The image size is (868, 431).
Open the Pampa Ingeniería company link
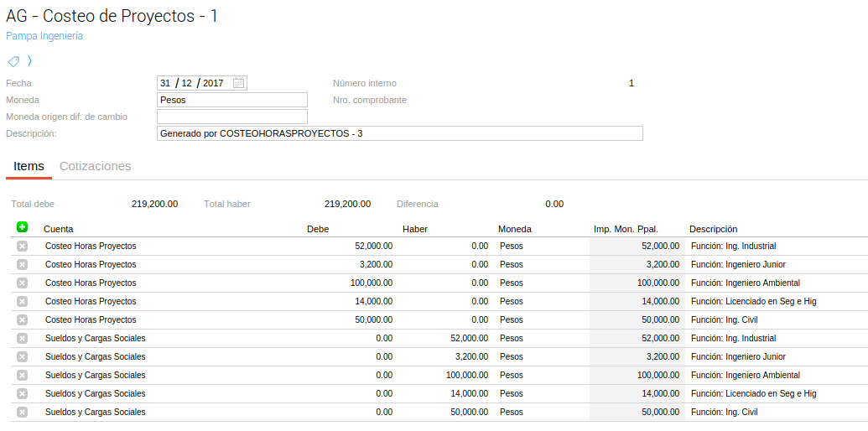tap(44, 36)
